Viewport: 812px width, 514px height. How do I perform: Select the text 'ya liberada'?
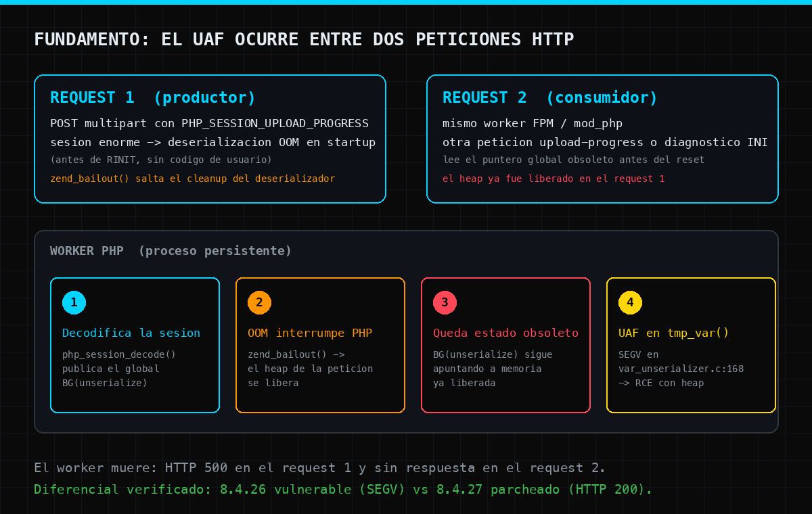tap(464, 383)
